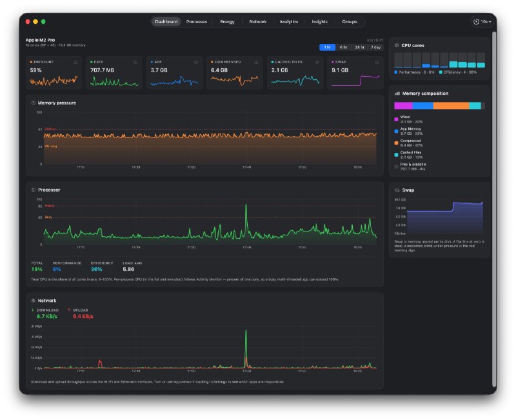Click the Cached Files 2.1 GB value
This screenshot has height=420, width=516.
(279, 70)
